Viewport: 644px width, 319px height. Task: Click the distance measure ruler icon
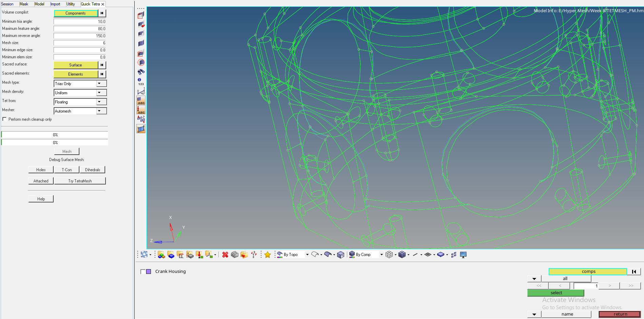pos(141,91)
